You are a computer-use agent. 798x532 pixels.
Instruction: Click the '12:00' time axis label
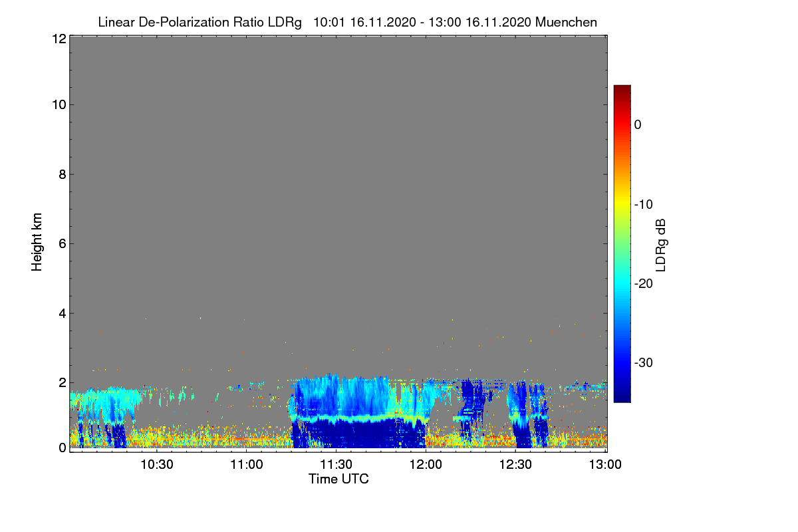tap(426, 464)
